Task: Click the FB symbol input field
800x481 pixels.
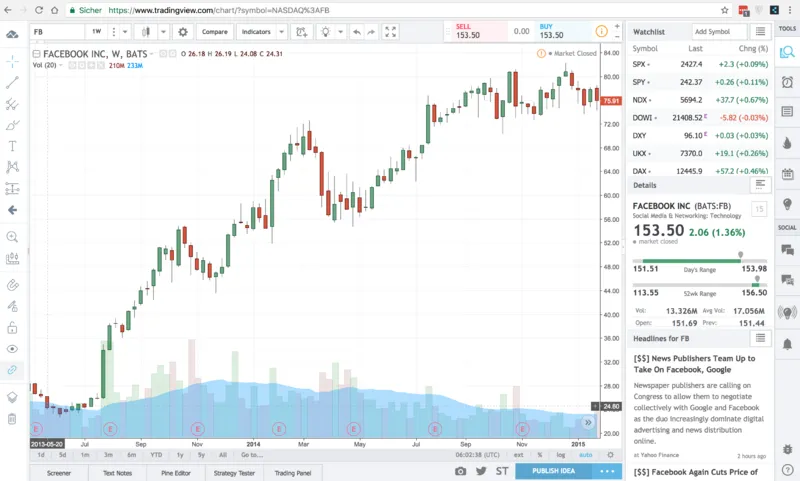Action: (x=57, y=32)
